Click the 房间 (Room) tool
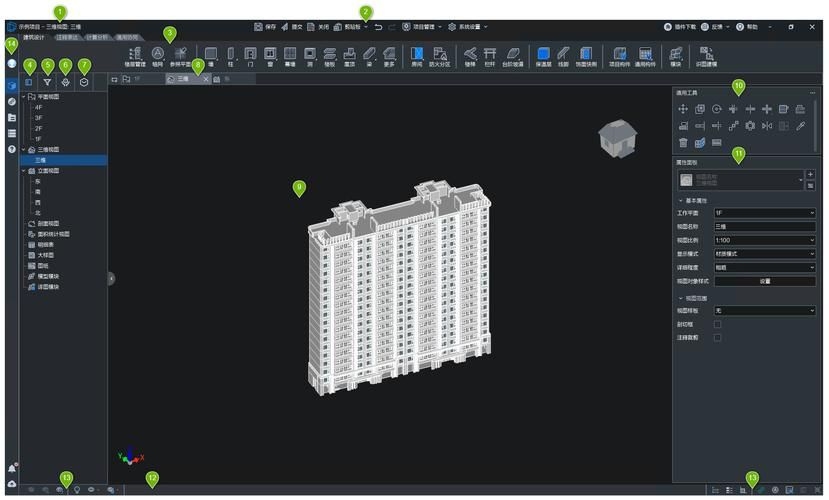Image resolution: width=829 pixels, height=500 pixels. pyautogui.click(x=417, y=55)
